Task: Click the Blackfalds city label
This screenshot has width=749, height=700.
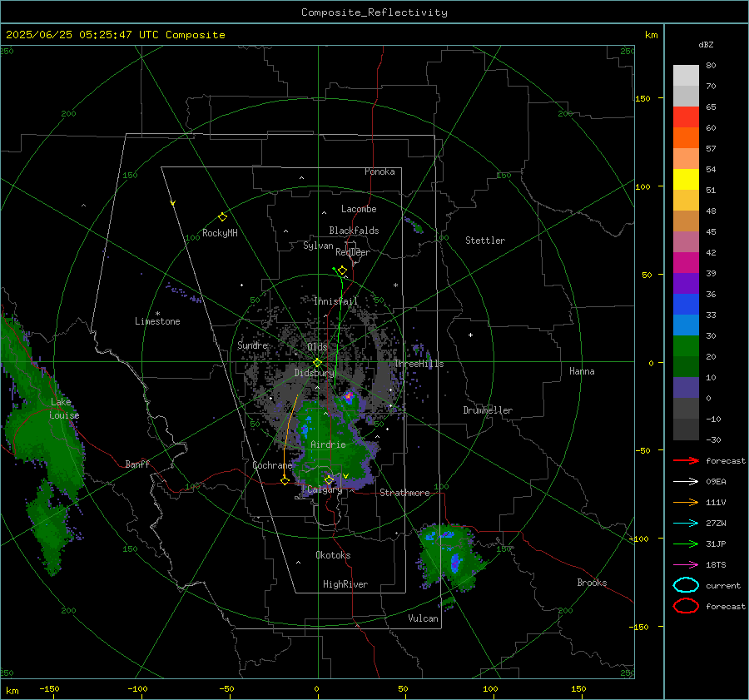Action: (354, 231)
